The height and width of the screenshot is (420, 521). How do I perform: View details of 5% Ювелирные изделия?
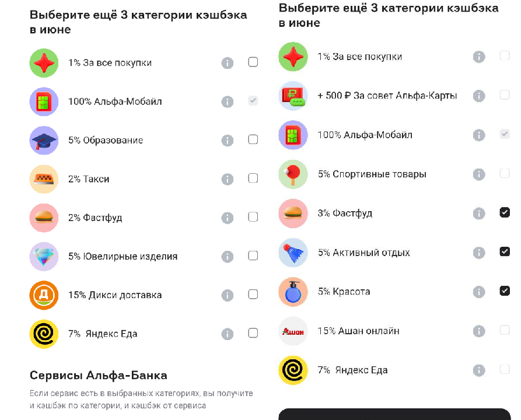tap(228, 257)
